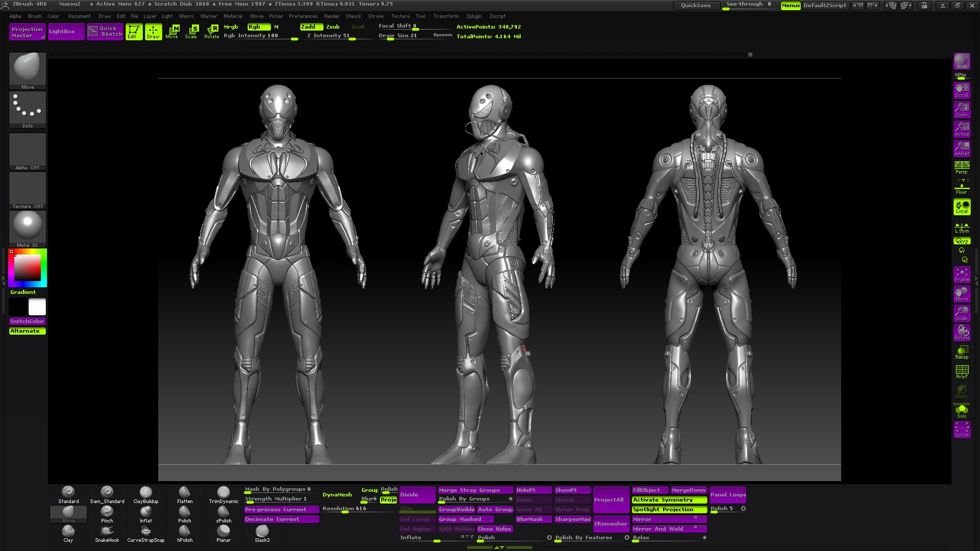
Task: Pick the sPolish brush
Action: [x=224, y=514]
